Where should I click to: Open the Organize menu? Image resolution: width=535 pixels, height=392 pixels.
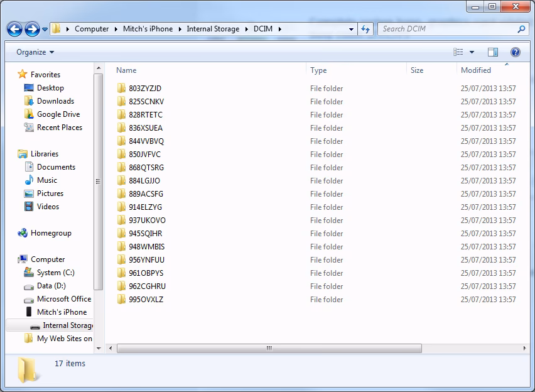coord(35,52)
